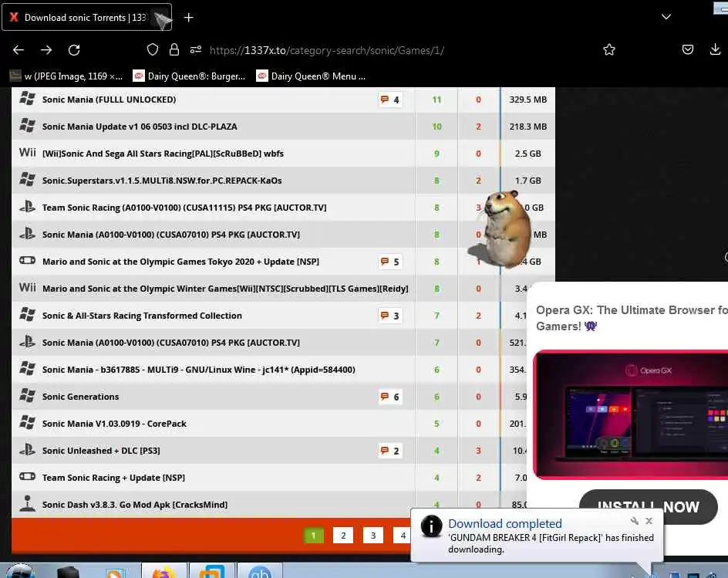Open 'Team Sonic Racing + Update [NSP]' link
The image size is (728, 578).
point(114,478)
